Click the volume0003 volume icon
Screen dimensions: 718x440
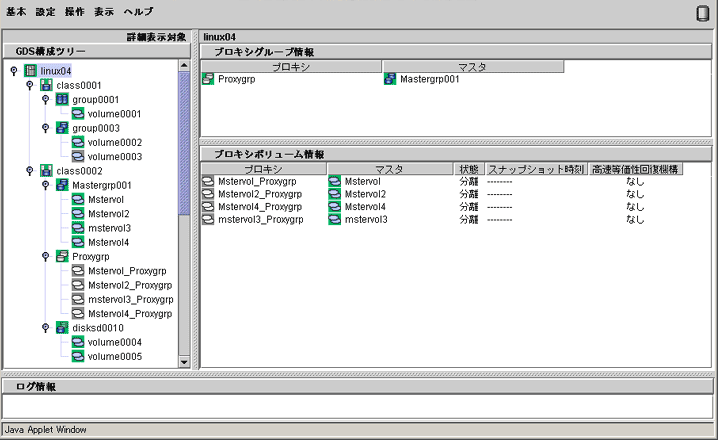pos(78,156)
